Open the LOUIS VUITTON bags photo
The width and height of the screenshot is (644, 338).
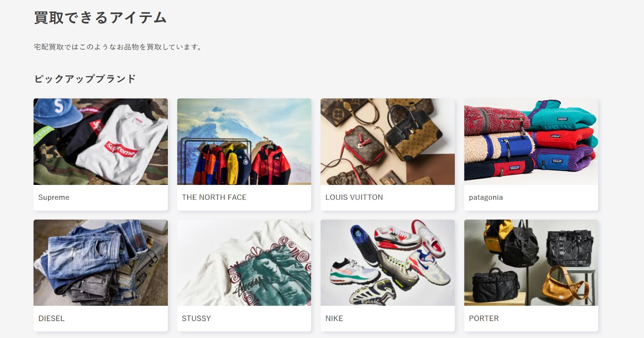click(387, 142)
